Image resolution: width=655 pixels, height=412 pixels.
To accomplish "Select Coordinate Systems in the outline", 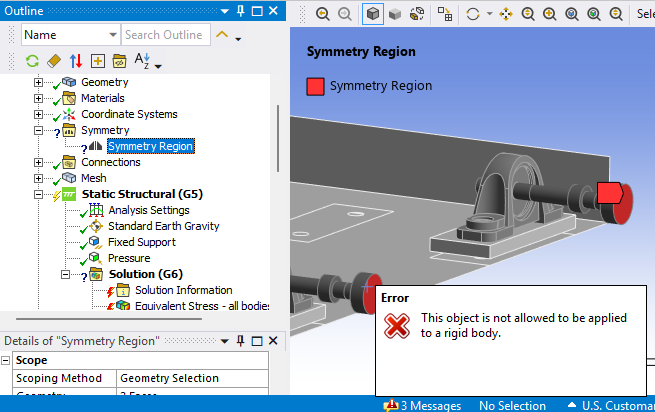I will point(129,114).
